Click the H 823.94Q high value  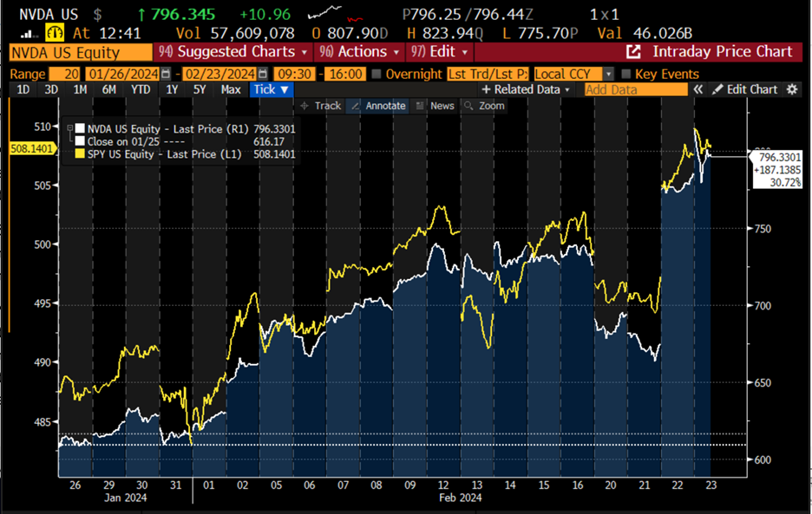445,34
